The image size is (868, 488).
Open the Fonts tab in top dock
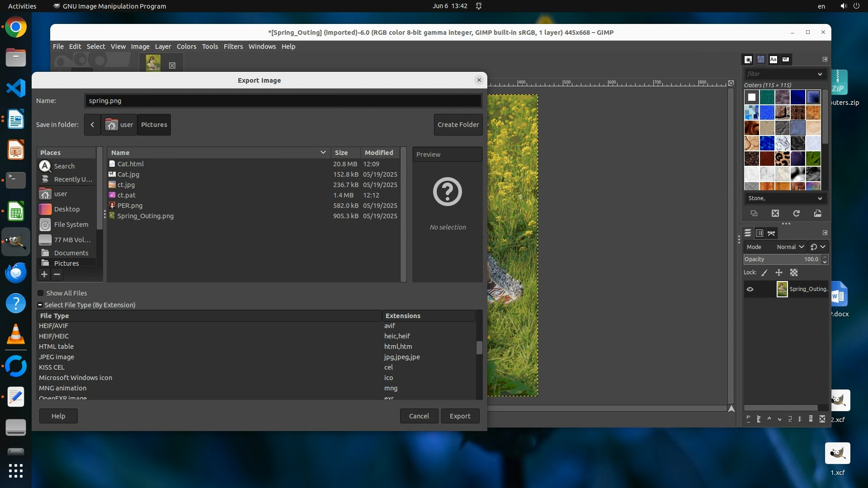point(774,59)
